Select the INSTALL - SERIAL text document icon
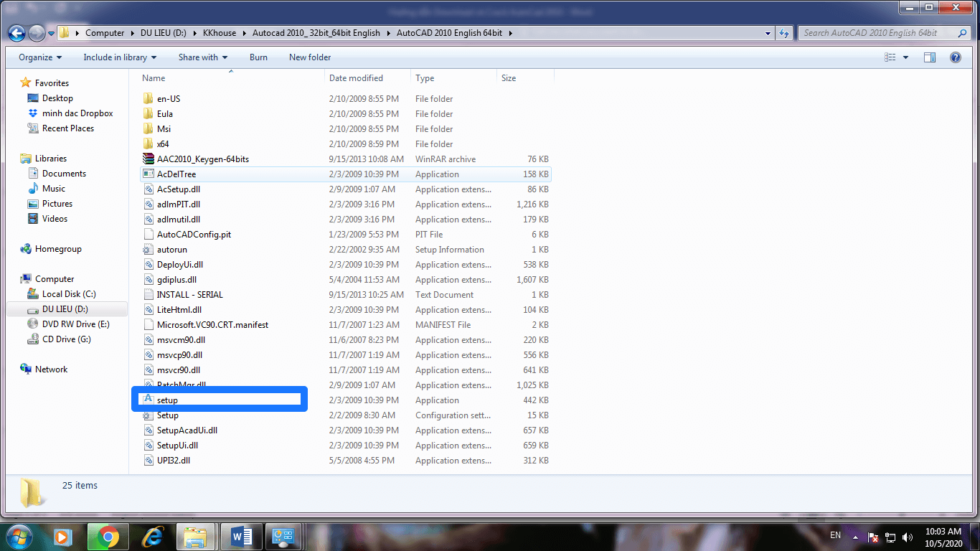Image resolution: width=980 pixels, height=551 pixels. point(149,295)
